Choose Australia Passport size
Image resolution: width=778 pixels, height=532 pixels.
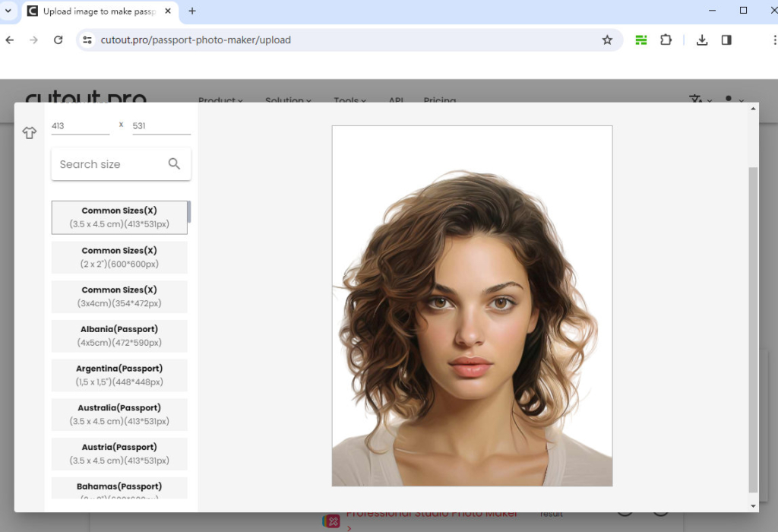coord(119,414)
